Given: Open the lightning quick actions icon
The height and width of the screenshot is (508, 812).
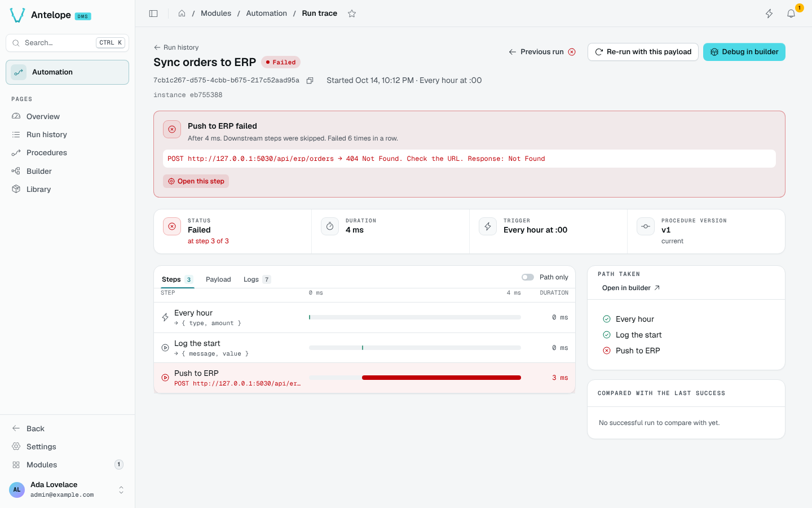Looking at the screenshot, I should (x=769, y=14).
